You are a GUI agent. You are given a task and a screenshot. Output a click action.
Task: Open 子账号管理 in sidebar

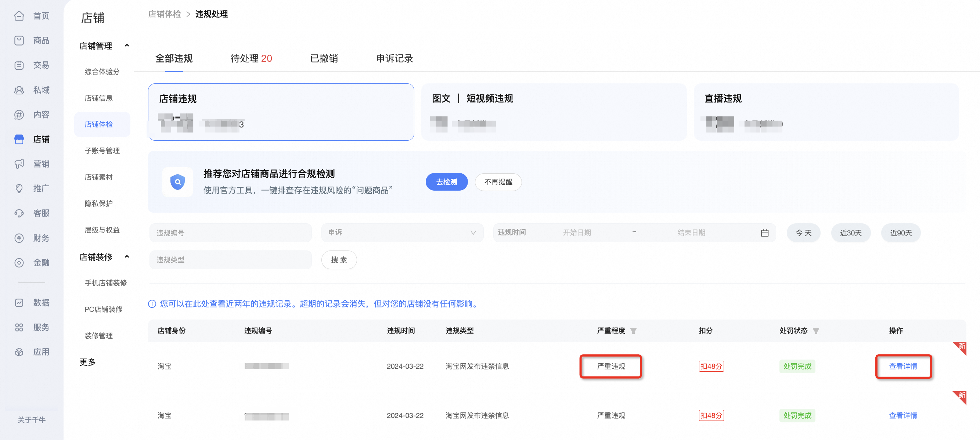pos(102,151)
